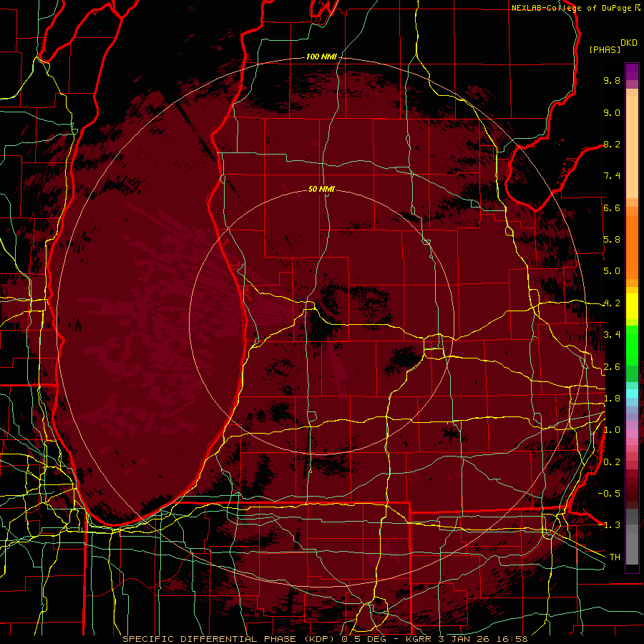Click the 4.2 scale value
Viewport: 644px width, 644px height.
(x=612, y=303)
